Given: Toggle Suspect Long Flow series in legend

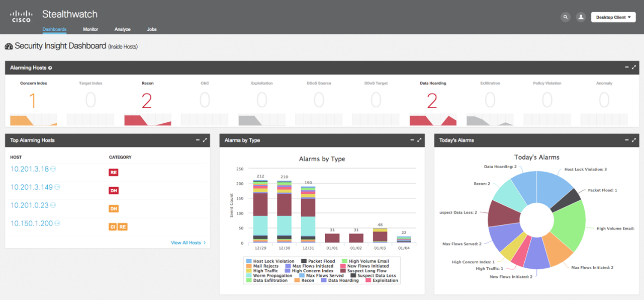Looking at the screenshot, I should point(363,271).
